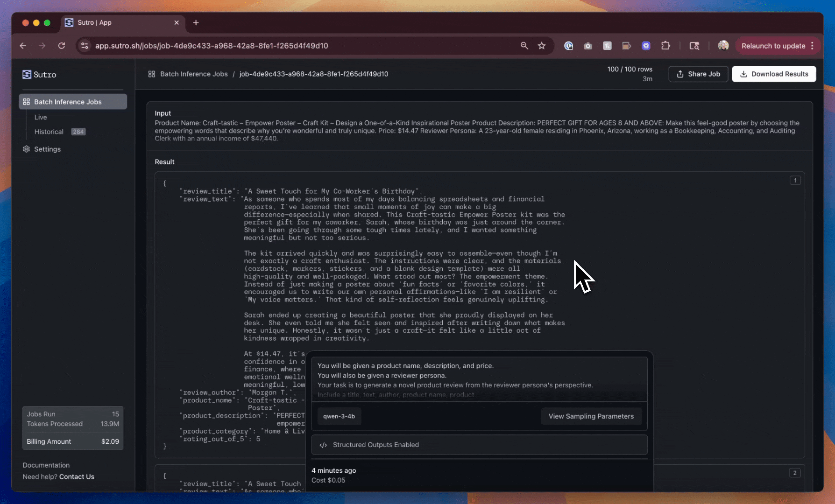Click View Sampling Parameters button
The image size is (835, 504).
pyautogui.click(x=591, y=416)
